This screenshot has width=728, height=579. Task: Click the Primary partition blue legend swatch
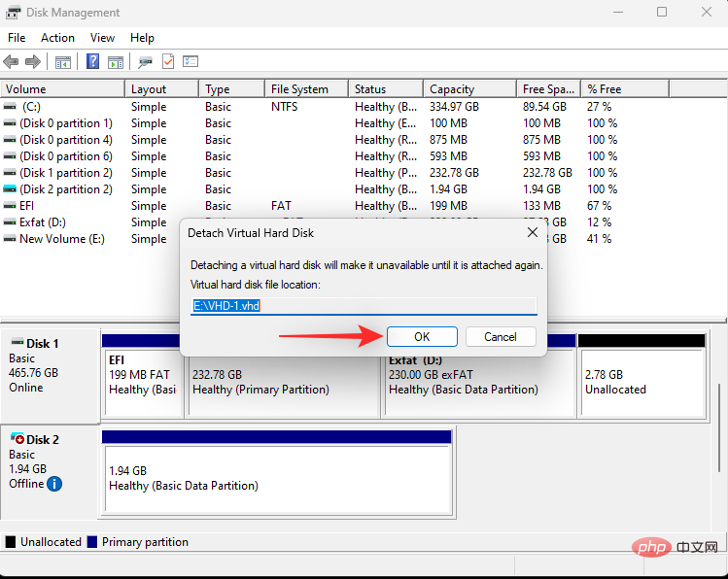coord(92,542)
